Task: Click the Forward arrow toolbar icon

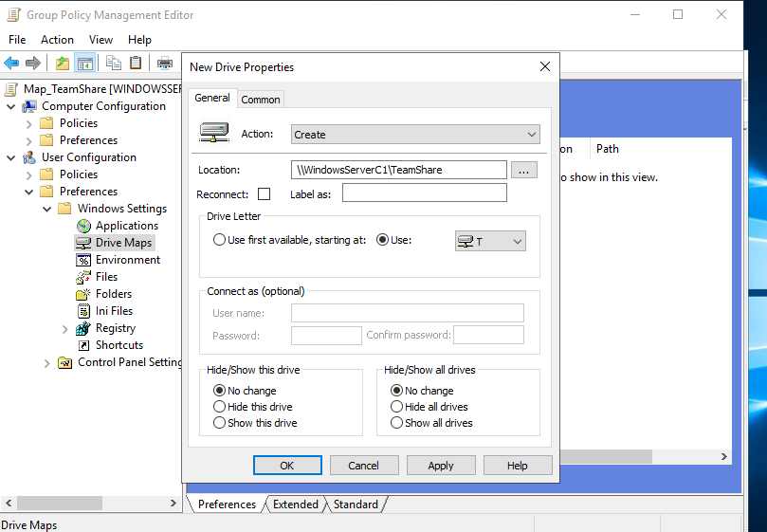Action: [x=33, y=63]
